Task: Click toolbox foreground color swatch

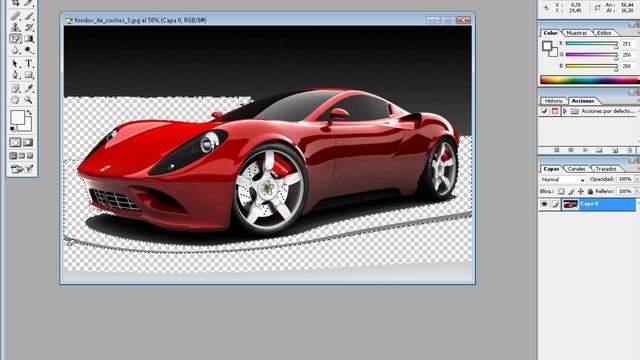Action: 18,118
